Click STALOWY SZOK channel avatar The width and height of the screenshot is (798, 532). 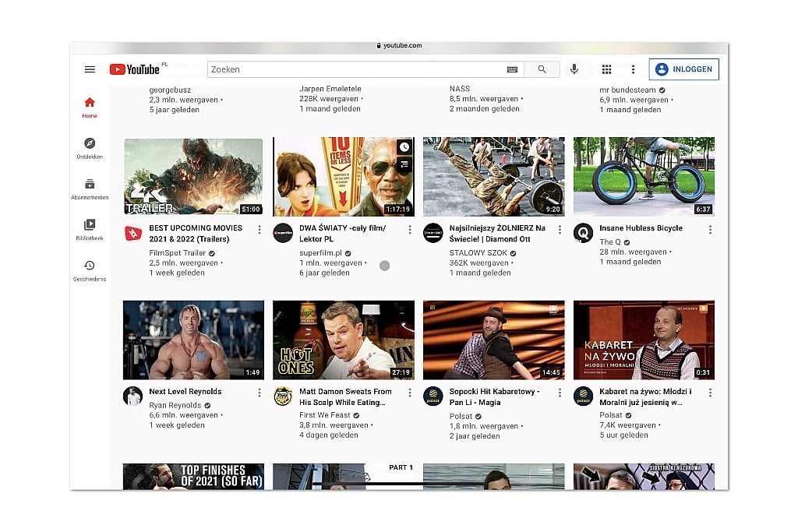coord(433,234)
